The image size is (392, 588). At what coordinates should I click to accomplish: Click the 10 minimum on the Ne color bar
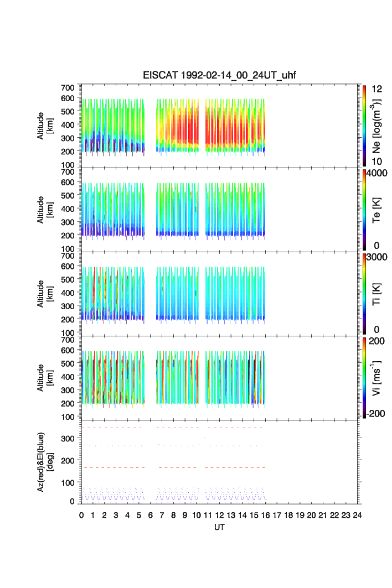376,162
